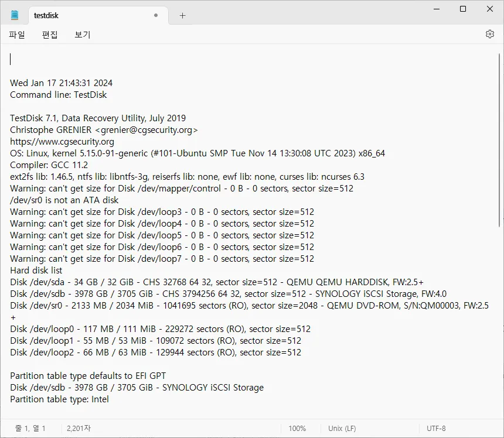Screen dimensions: 504x438
Task: Open the 편집 menu
Action: point(50,35)
